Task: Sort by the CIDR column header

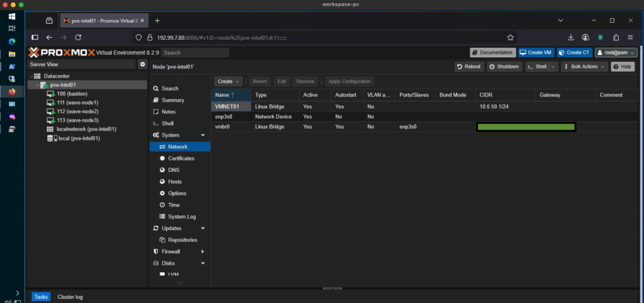Action: click(x=505, y=95)
